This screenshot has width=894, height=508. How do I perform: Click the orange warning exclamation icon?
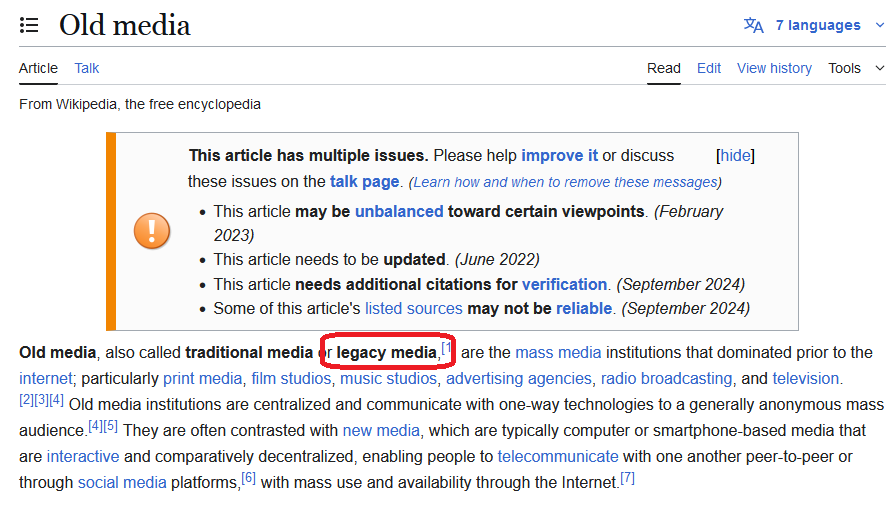click(152, 231)
